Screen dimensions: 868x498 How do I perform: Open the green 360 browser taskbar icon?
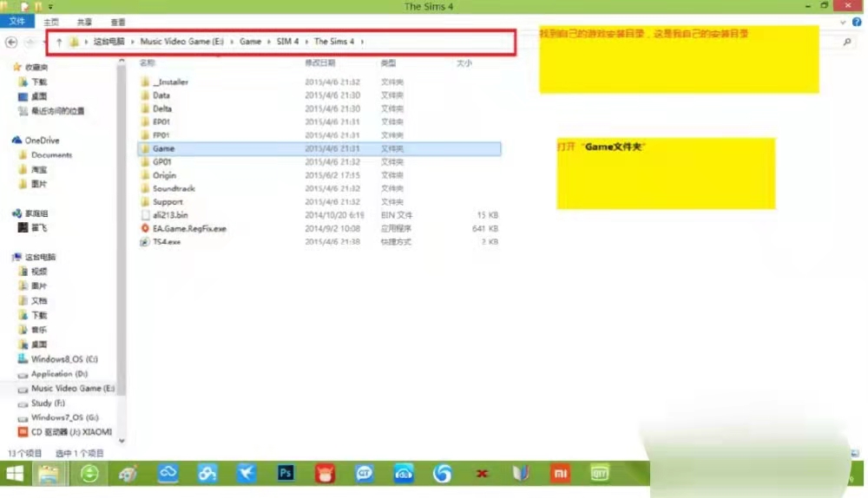click(x=89, y=474)
